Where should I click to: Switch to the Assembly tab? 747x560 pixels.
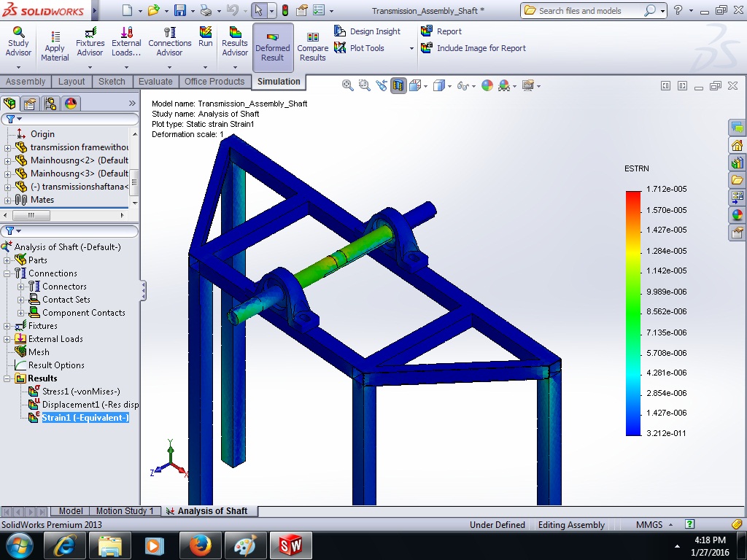pyautogui.click(x=26, y=82)
